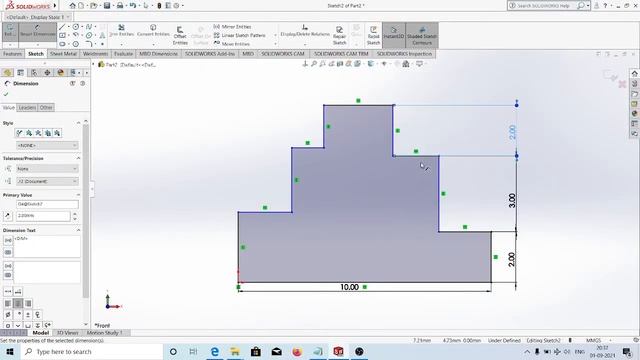Click Linear Sketch Pattern tool
Viewport: 640px width, 360px height.
[240, 35]
